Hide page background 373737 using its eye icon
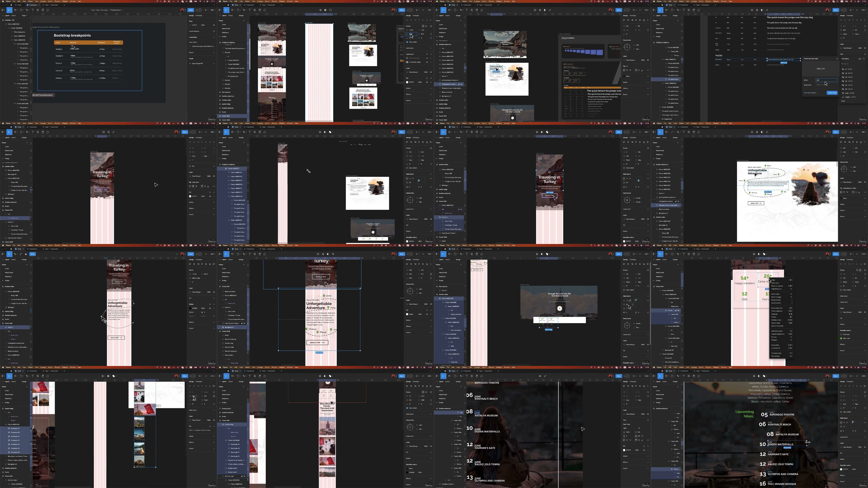Viewport: 868px width, 488px height. [214, 25]
